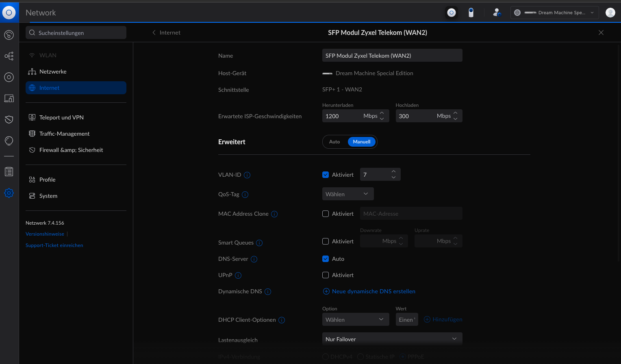This screenshot has width=621, height=364.
Task: Click the DHCP option Wert field
Action: [407, 319]
